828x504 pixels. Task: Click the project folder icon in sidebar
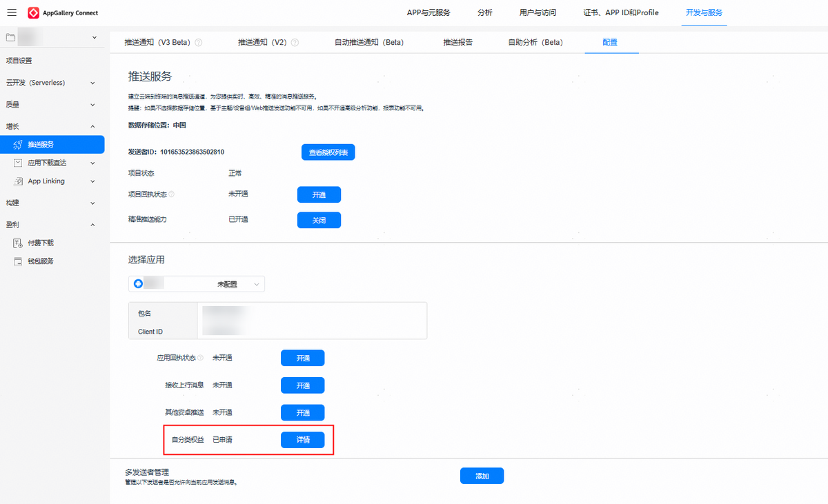click(x=10, y=37)
